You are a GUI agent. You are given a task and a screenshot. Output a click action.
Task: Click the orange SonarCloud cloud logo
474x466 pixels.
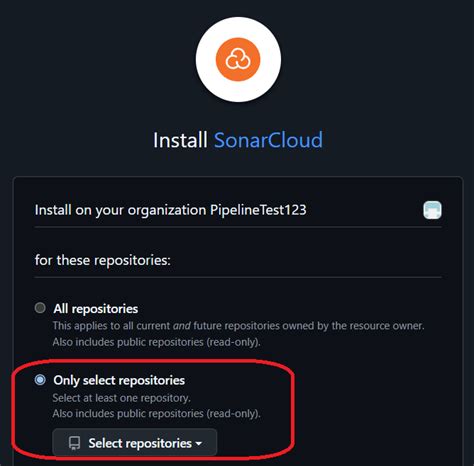point(238,59)
